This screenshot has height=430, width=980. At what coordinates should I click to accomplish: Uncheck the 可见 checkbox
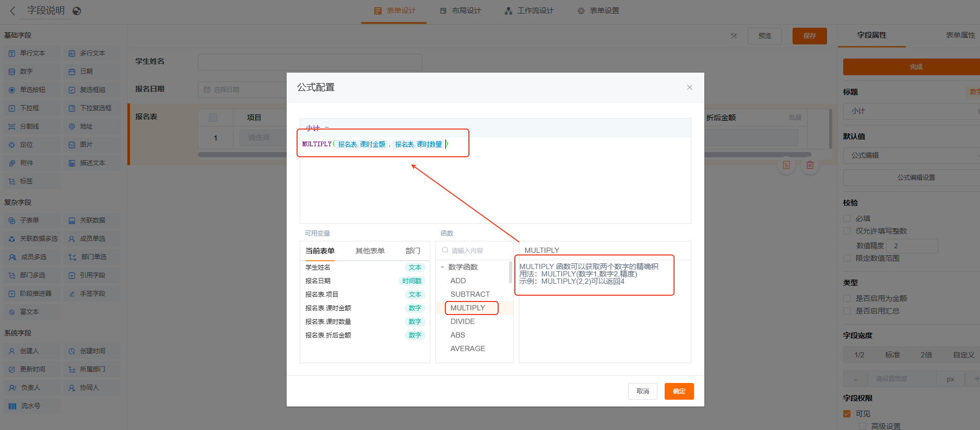pyautogui.click(x=847, y=414)
